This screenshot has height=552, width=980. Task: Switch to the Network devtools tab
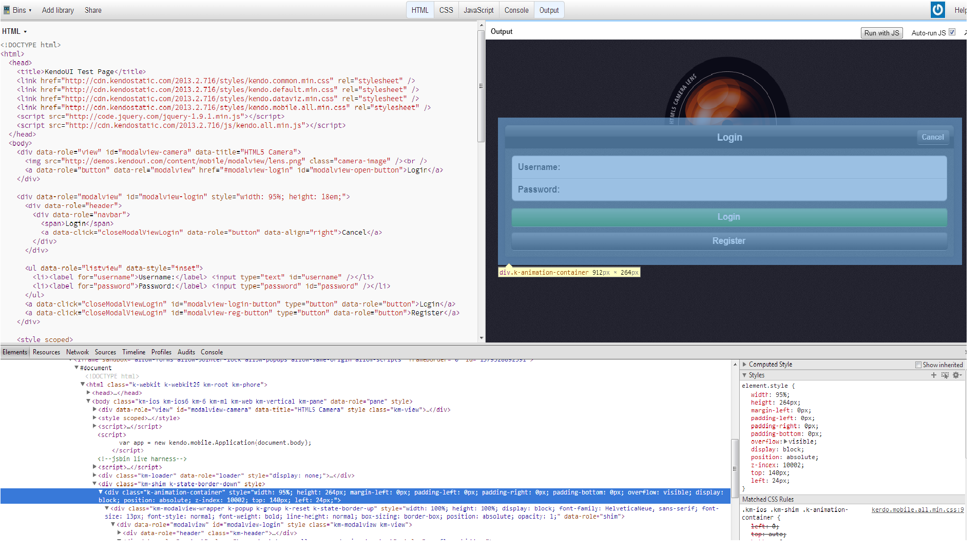(x=77, y=352)
